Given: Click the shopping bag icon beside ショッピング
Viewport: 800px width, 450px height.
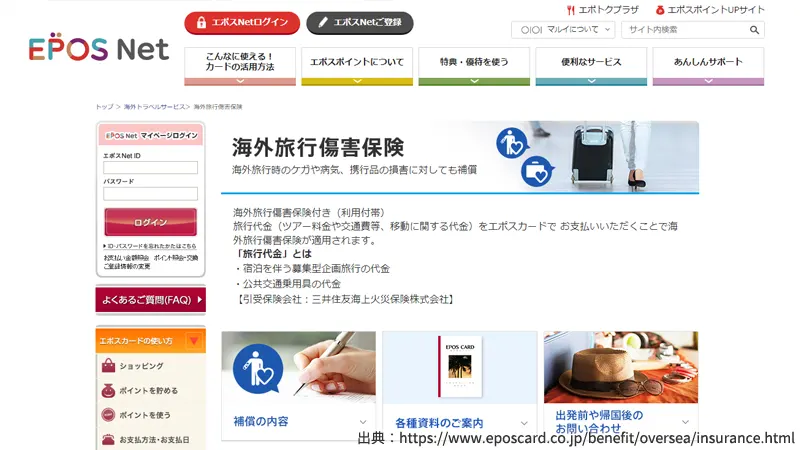Looking at the screenshot, I should tap(108, 366).
